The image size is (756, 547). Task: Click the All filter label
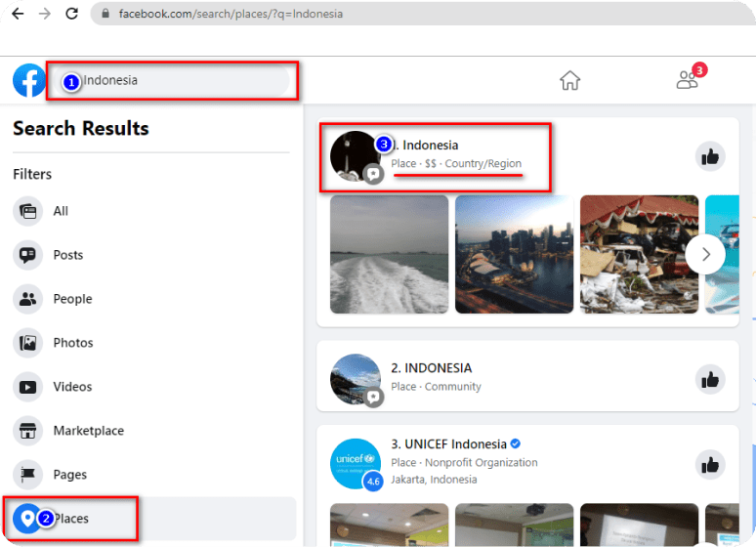(x=61, y=211)
